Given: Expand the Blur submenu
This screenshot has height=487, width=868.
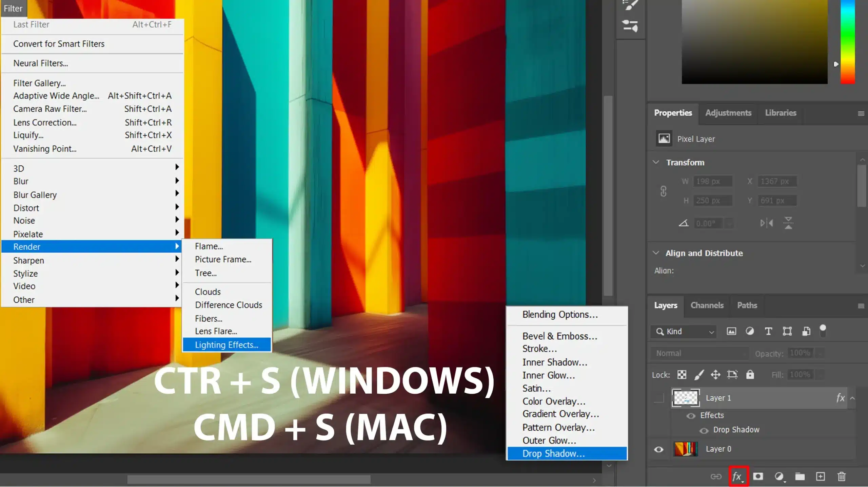Looking at the screenshot, I should pyautogui.click(x=92, y=181).
